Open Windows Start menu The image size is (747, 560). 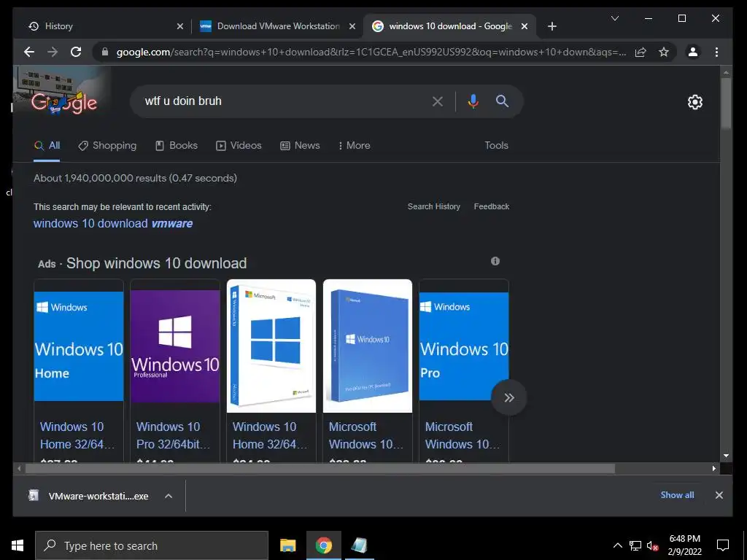18,545
